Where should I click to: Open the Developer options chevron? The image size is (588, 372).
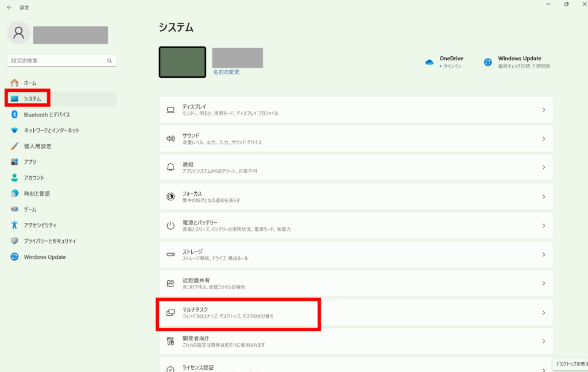click(543, 341)
